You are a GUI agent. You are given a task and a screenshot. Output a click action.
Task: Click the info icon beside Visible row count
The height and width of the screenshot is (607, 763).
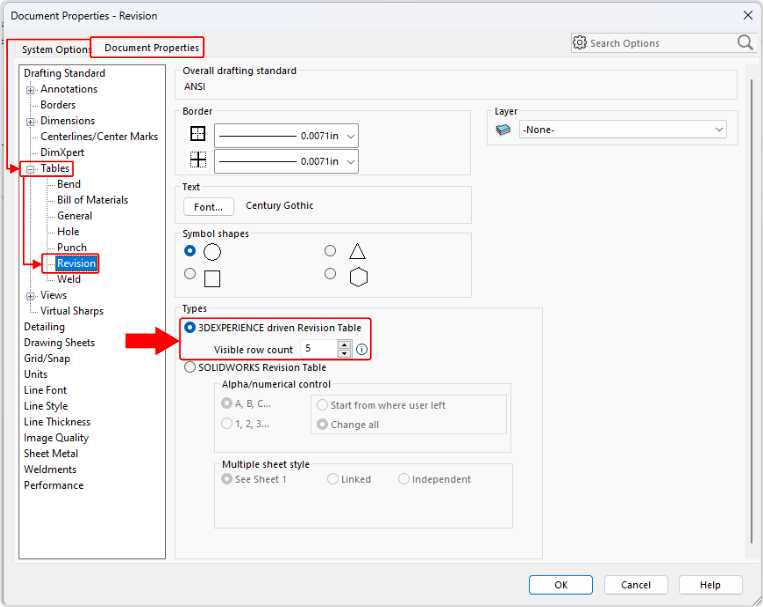pos(362,349)
